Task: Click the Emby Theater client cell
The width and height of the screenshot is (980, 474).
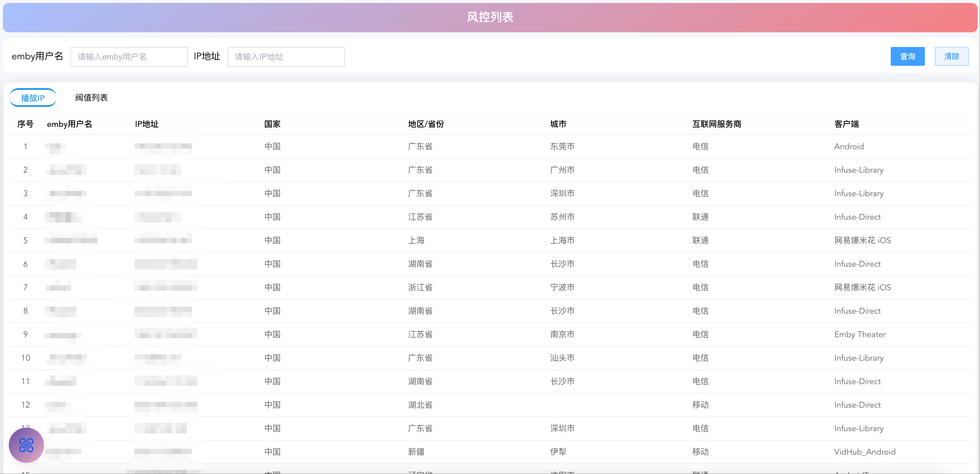Action: (x=859, y=335)
